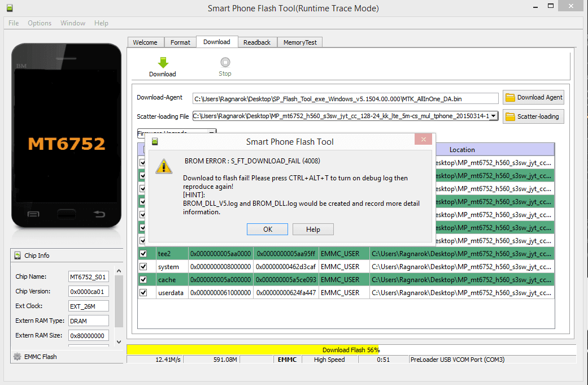Click the Chip Name field MT6752_S01
This screenshot has height=385, width=588.
pyautogui.click(x=89, y=277)
